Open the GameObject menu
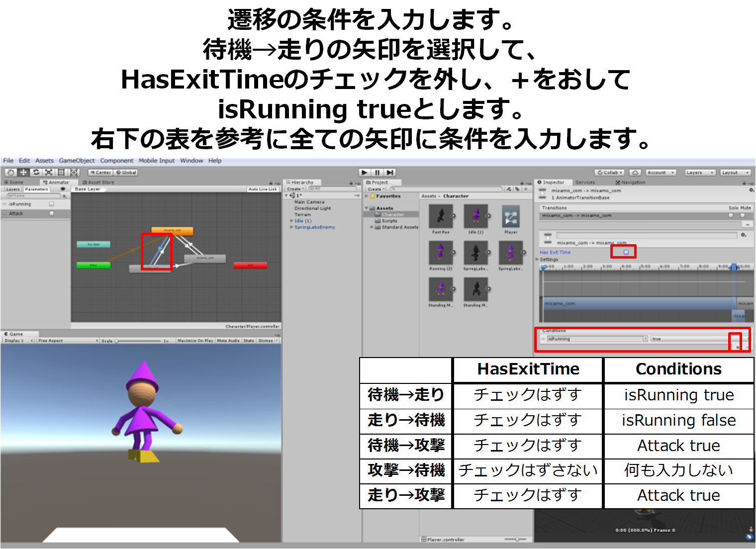The height and width of the screenshot is (549, 756). click(77, 161)
